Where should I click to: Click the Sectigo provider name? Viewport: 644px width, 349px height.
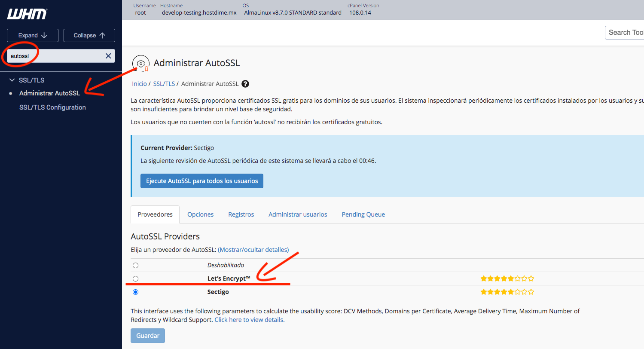click(x=218, y=292)
